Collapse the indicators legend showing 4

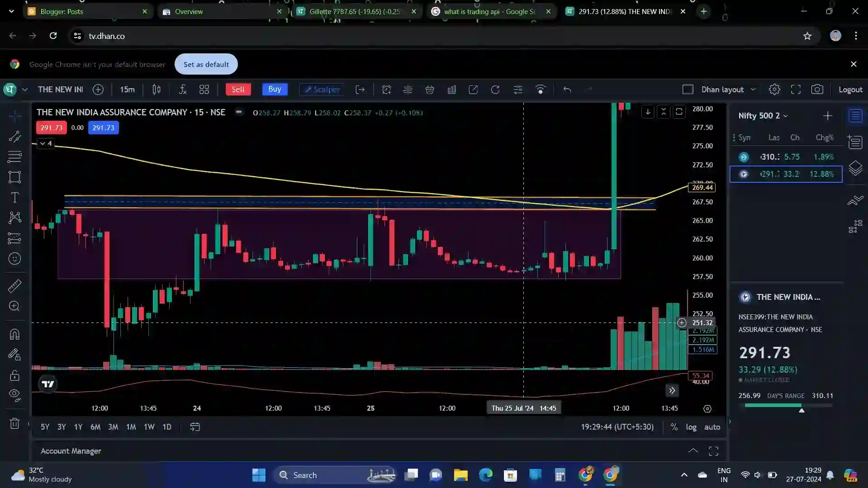coord(46,143)
